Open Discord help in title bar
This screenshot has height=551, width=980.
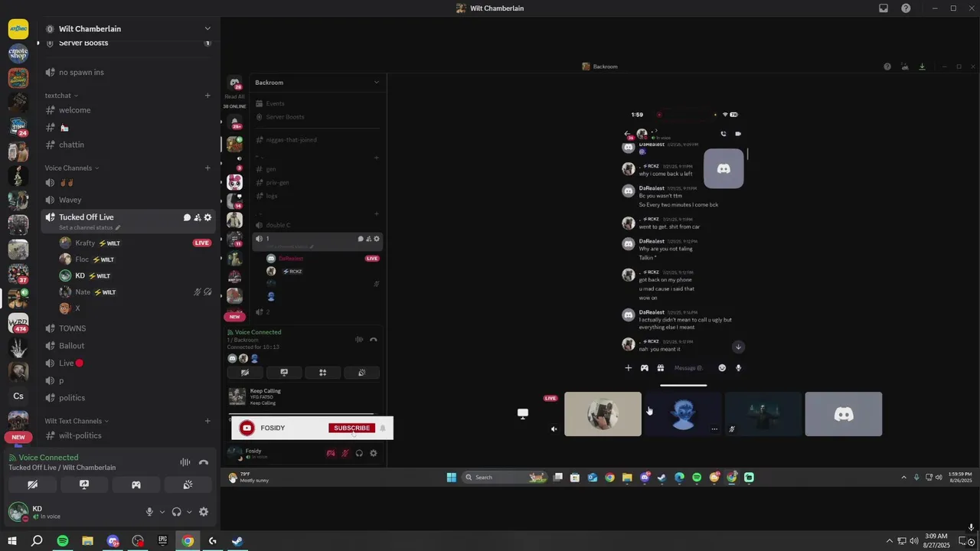[x=906, y=8]
